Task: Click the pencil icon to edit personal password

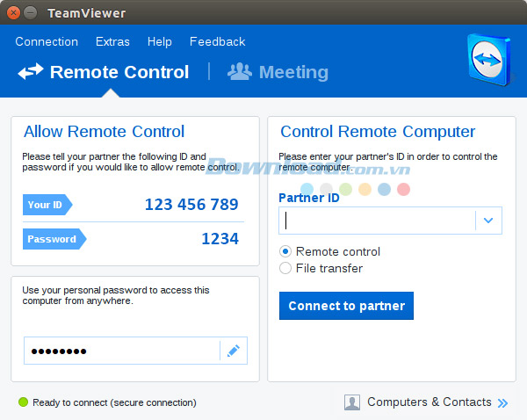Action: click(233, 351)
